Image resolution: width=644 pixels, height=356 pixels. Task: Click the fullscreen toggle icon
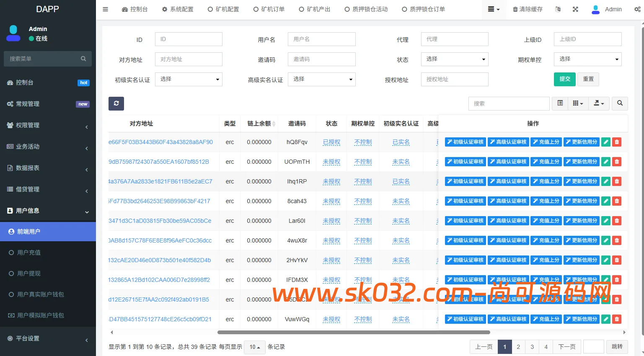[575, 9]
